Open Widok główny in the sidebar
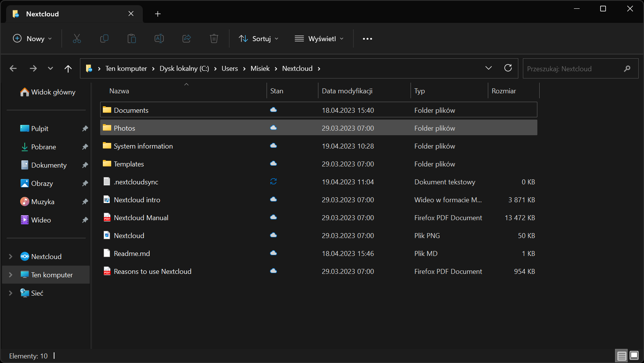 (x=48, y=92)
